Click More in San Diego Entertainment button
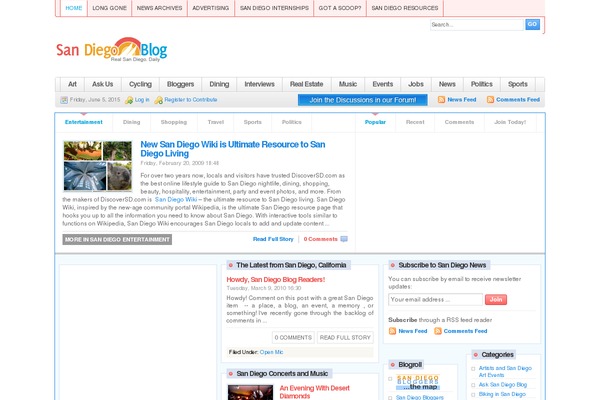Image resolution: width=600 pixels, height=400 pixels. click(117, 239)
